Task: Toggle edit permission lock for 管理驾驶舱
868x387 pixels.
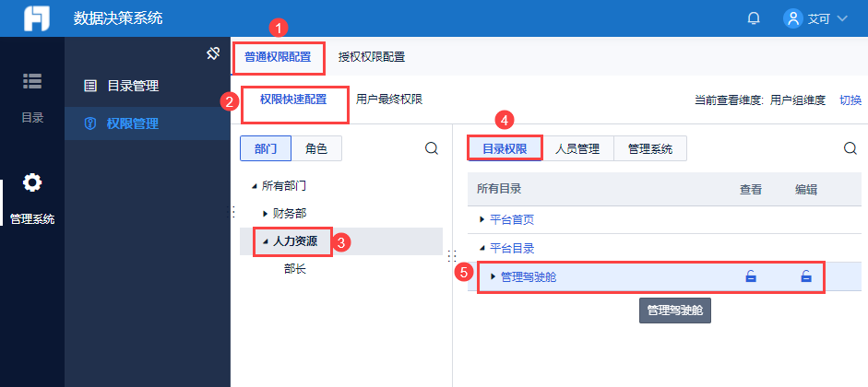Action: pos(806,276)
